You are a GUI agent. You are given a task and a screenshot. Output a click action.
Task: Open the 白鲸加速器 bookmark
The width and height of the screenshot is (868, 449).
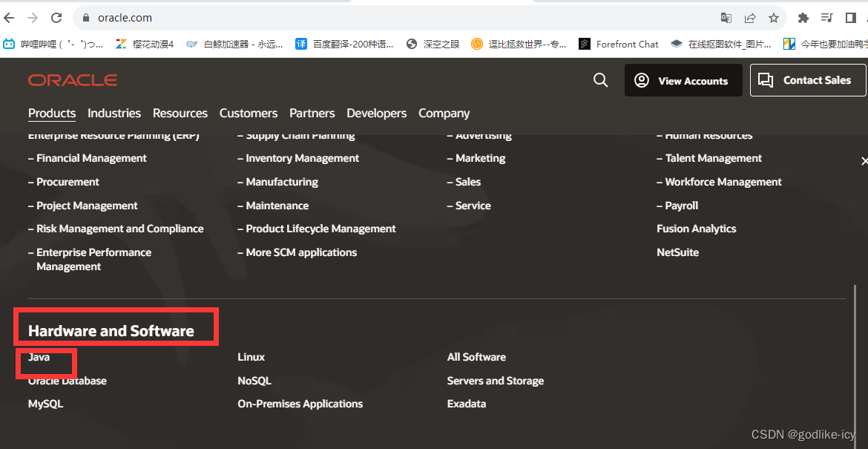pyautogui.click(x=234, y=45)
